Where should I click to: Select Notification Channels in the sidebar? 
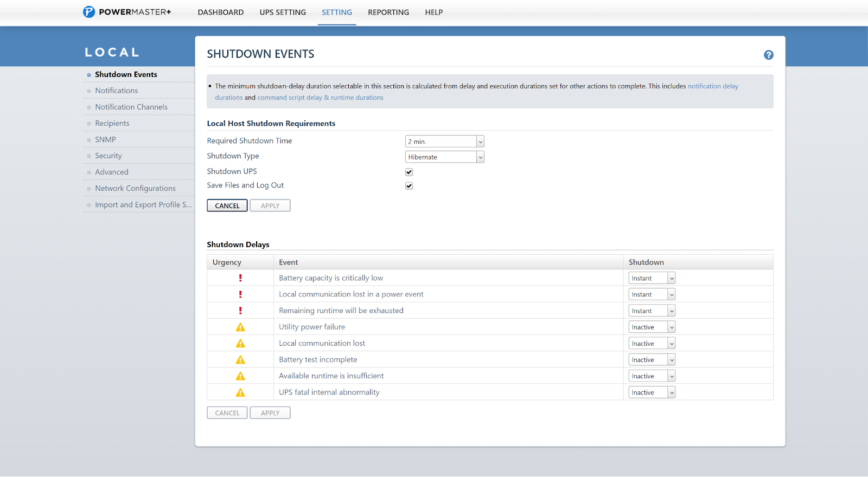coord(131,107)
